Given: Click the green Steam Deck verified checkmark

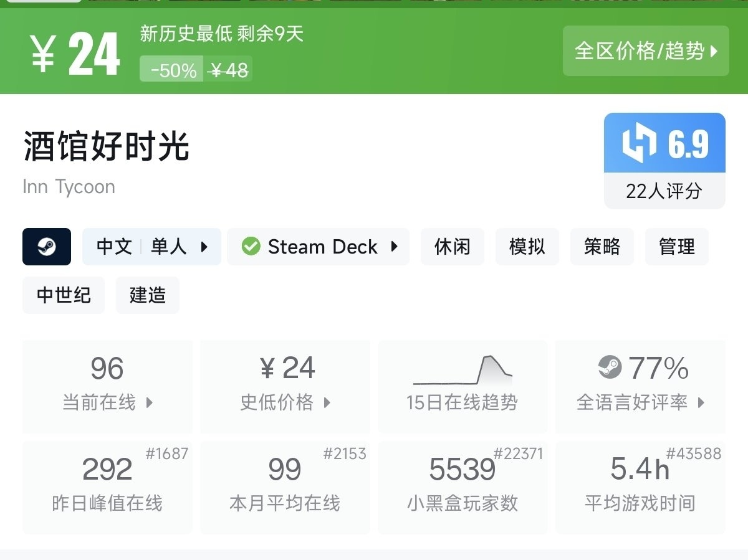Looking at the screenshot, I should [x=251, y=247].
